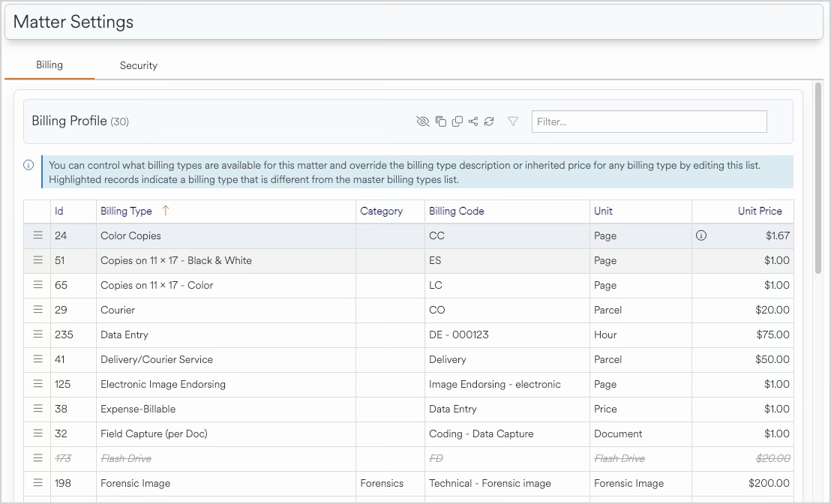Click the $1.67 unit price value
Screen dimensions: 831x504
point(778,235)
